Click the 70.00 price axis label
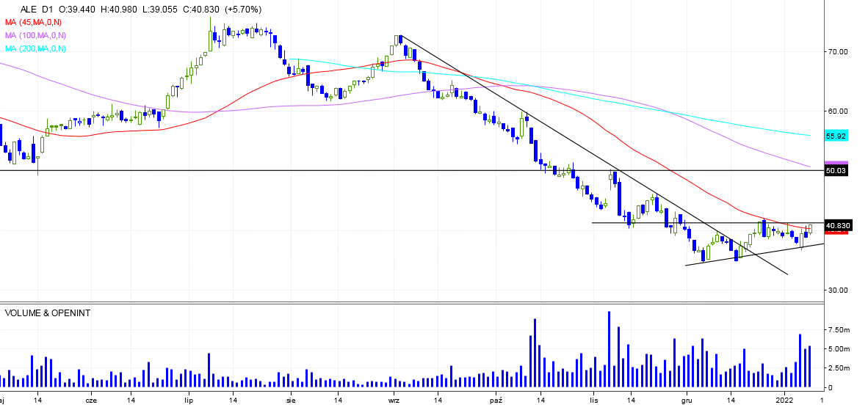Viewport: 868px width, 413px height. (x=839, y=51)
